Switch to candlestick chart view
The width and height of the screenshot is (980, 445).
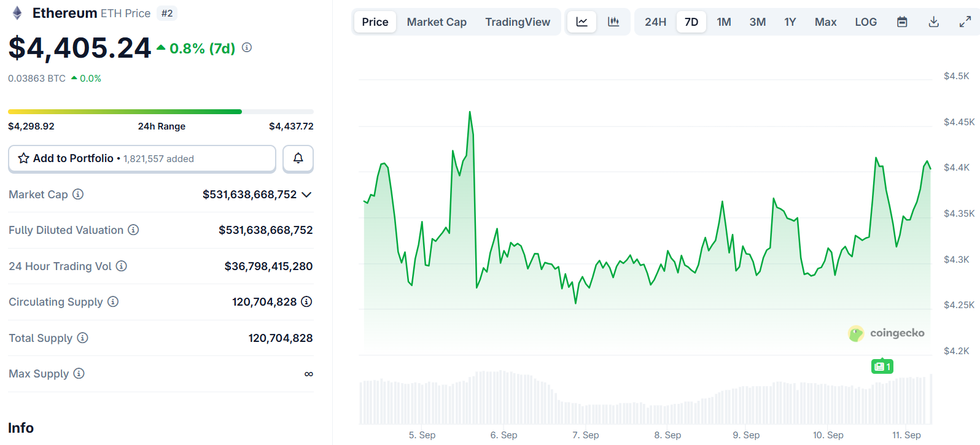[613, 22]
